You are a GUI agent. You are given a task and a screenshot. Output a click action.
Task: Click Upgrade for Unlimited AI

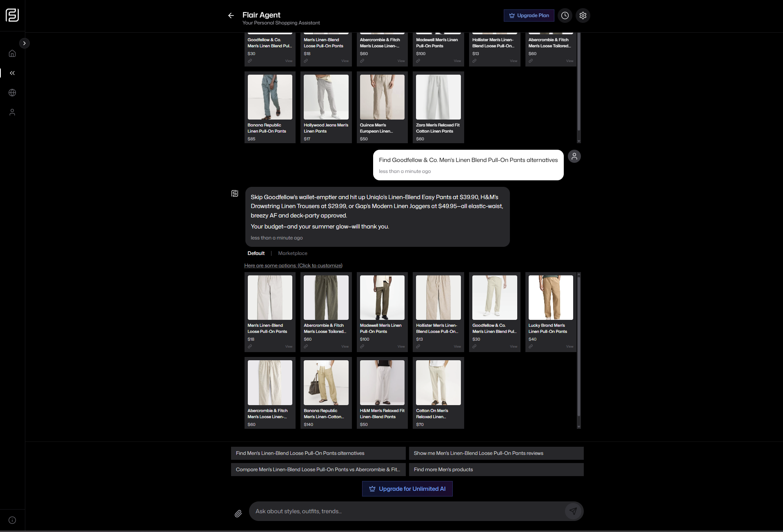click(407, 488)
